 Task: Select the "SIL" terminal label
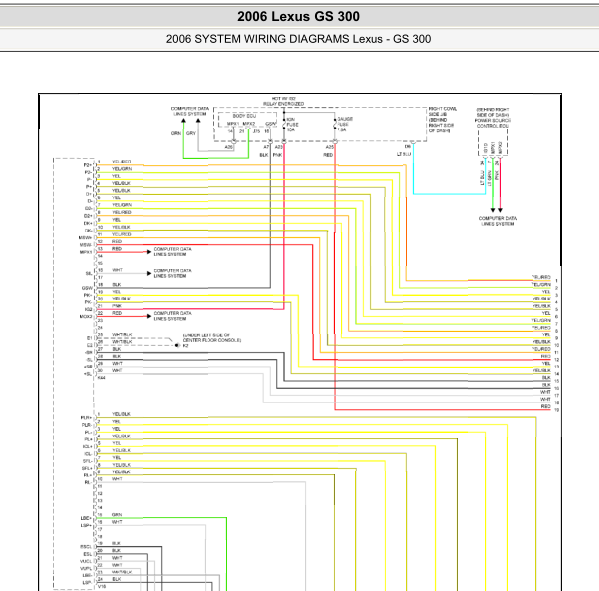[89, 274]
